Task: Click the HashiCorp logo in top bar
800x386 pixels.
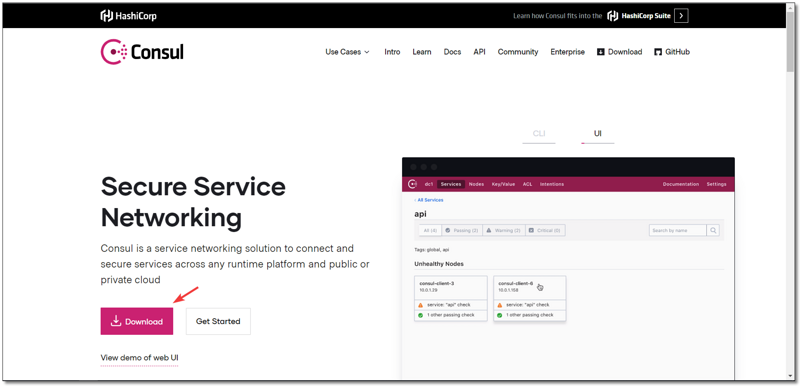Action: point(128,16)
